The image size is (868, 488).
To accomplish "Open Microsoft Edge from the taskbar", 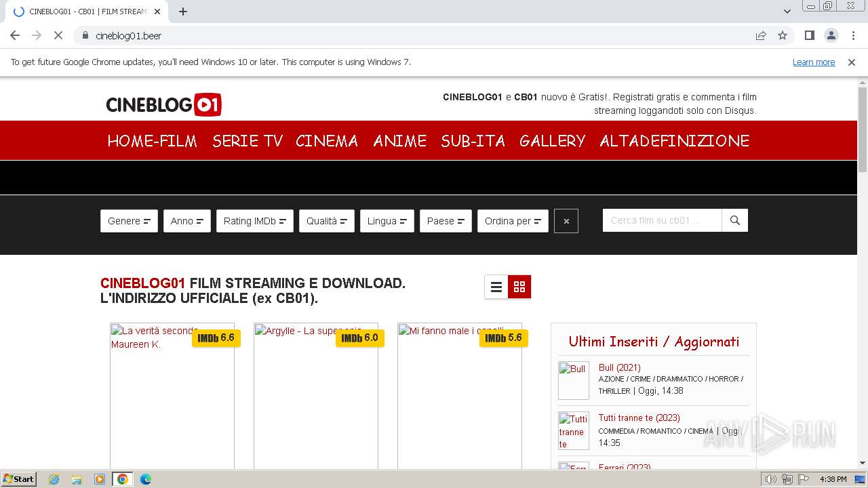I will (x=145, y=479).
